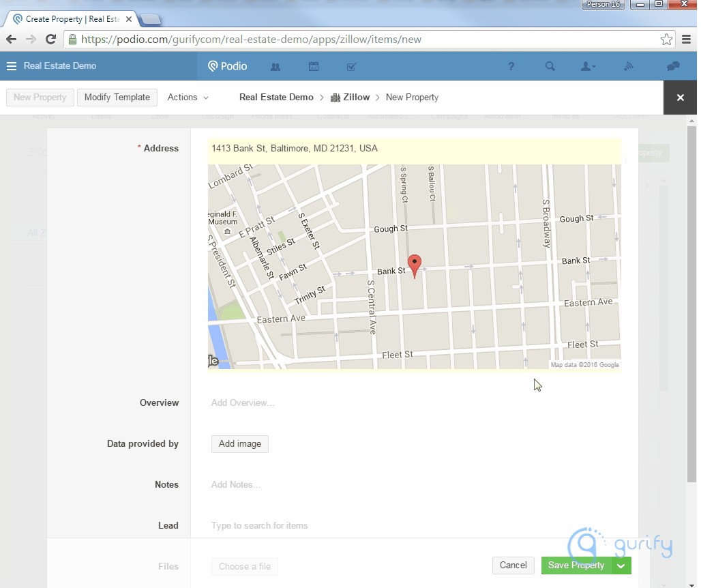Navigate to Zillow app breadcrumb
This screenshot has width=701, height=588.
click(355, 98)
